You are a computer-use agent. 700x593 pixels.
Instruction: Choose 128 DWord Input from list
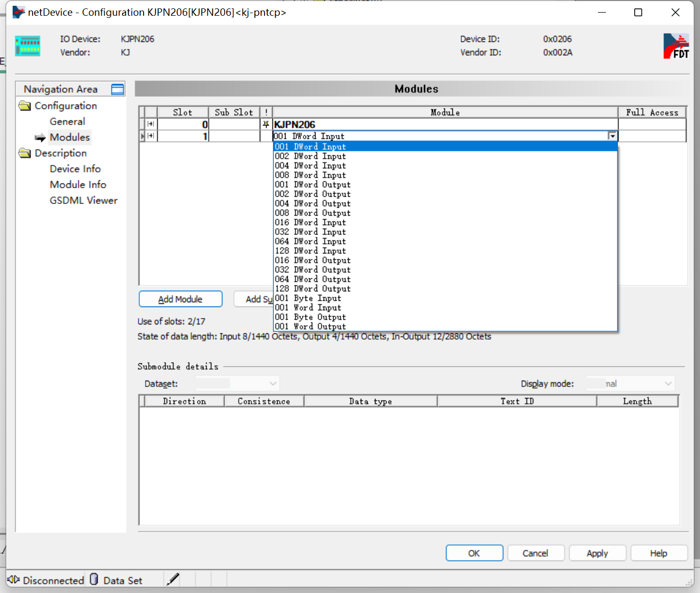click(x=445, y=251)
